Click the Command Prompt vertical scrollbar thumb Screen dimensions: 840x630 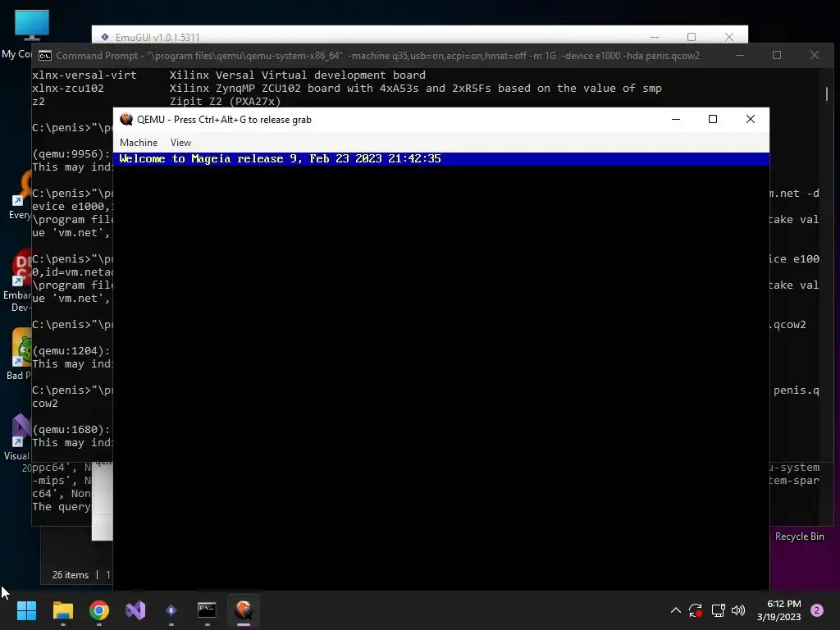tap(827, 94)
